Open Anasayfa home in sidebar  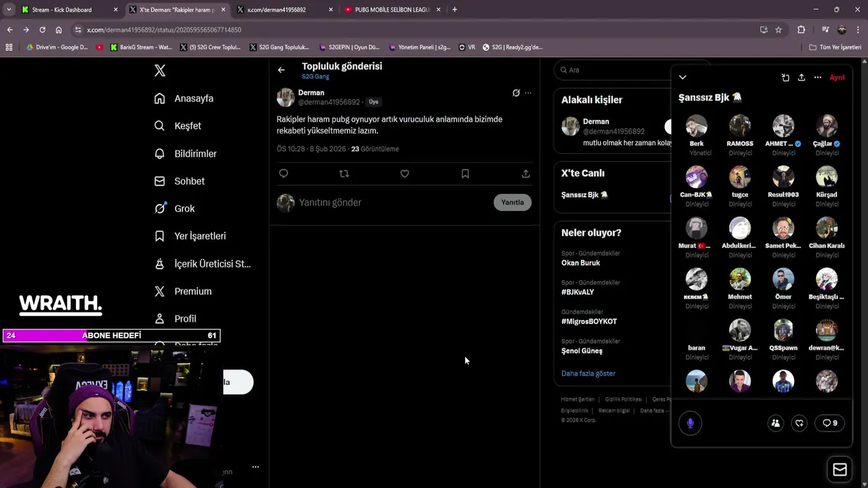184,98
